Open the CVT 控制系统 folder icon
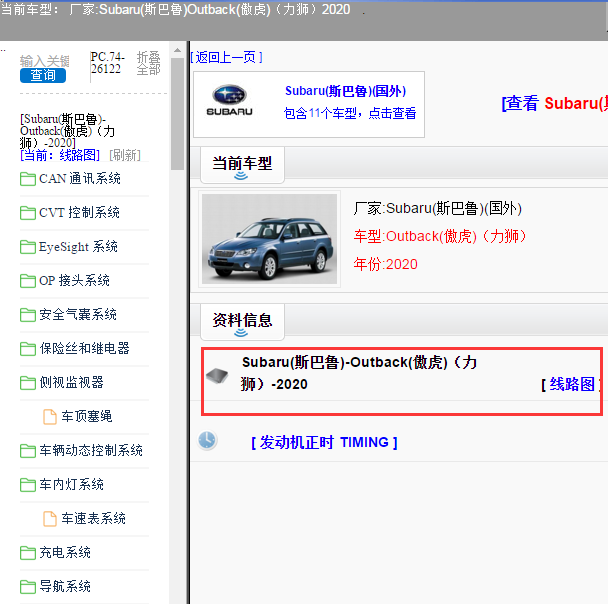The height and width of the screenshot is (604, 608). coord(28,213)
